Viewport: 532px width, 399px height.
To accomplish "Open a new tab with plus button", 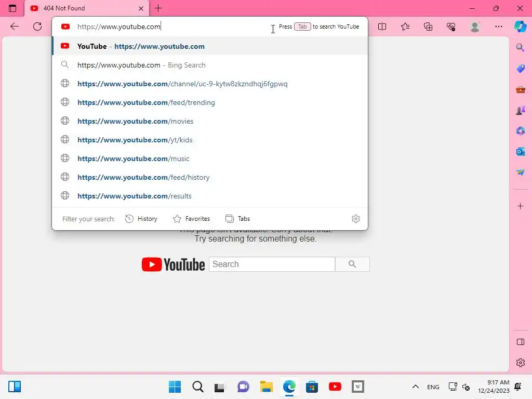I will tap(158, 8).
